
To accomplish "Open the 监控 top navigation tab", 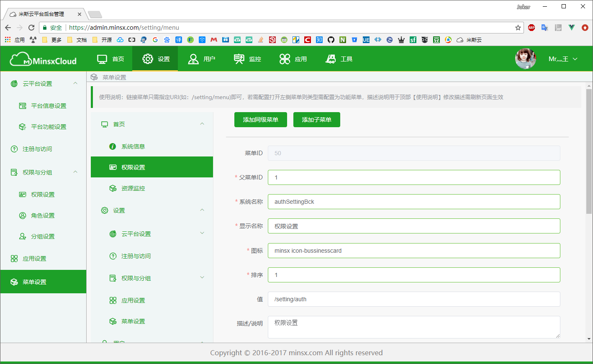I will (x=247, y=59).
